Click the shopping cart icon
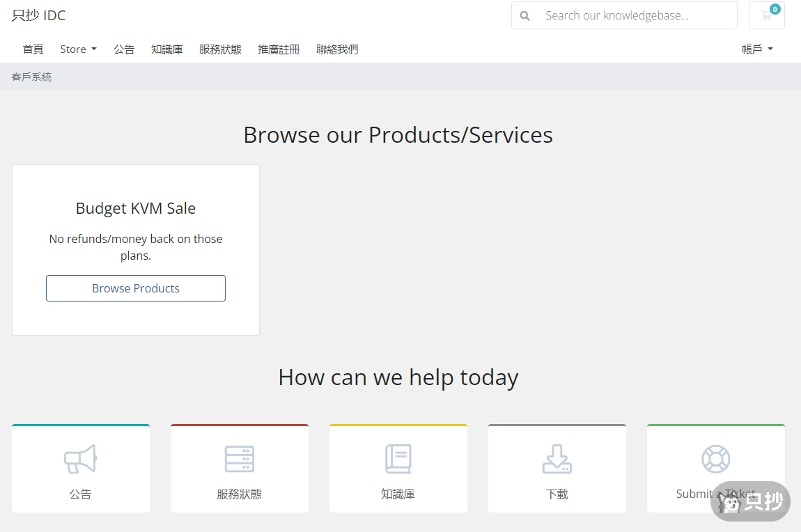Viewport: 801px width, 532px height. [766, 15]
